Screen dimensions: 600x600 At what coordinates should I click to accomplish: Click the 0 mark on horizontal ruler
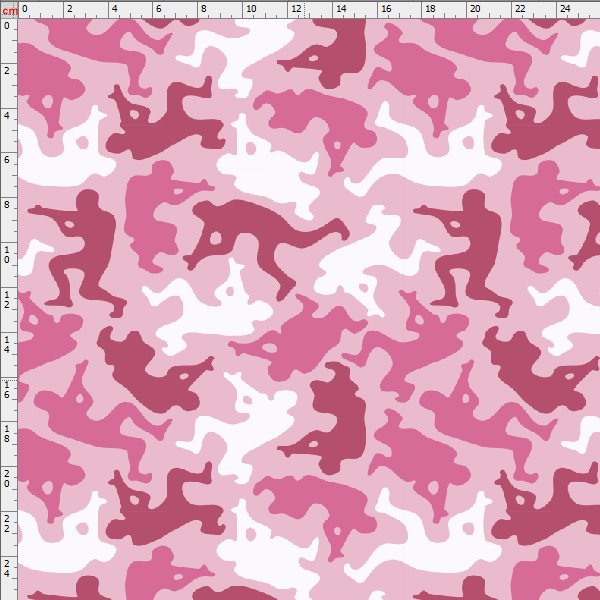pyautogui.click(x=25, y=9)
